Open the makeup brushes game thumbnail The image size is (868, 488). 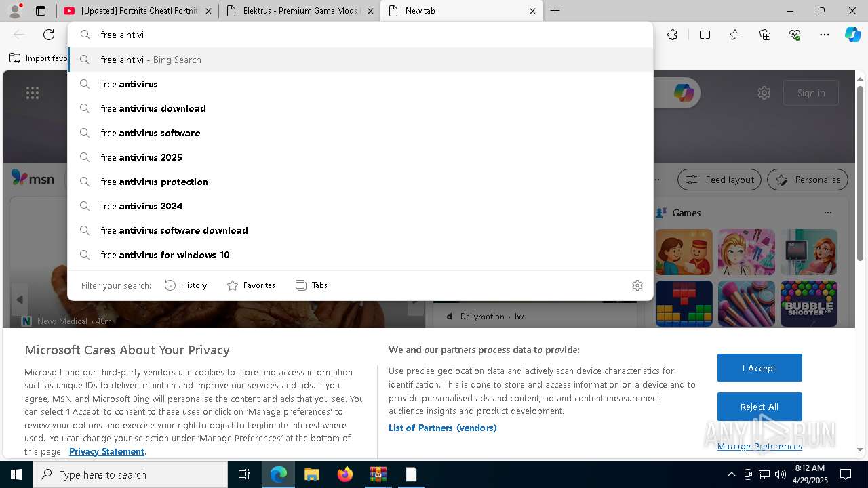click(747, 304)
